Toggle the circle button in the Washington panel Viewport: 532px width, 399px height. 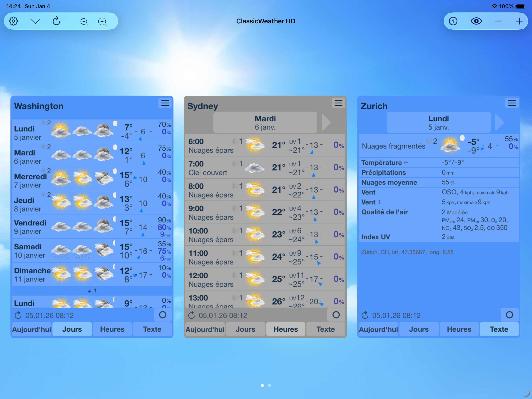tap(163, 315)
